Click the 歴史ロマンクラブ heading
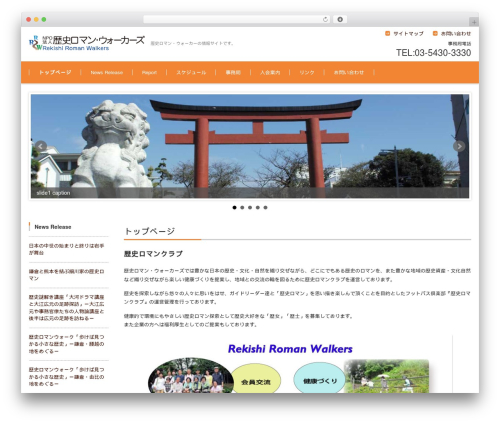500x423 pixels. (153, 254)
